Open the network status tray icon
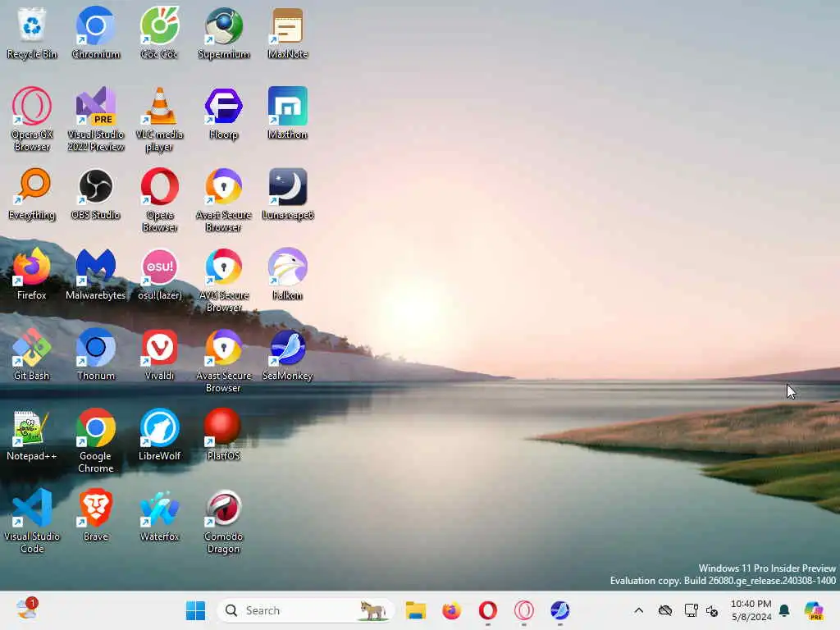840x630 pixels. point(691,610)
